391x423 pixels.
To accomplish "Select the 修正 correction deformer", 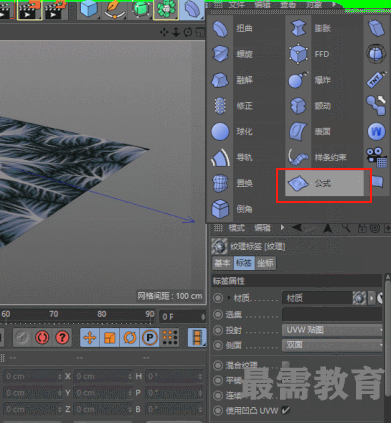I will pyautogui.click(x=232, y=106).
